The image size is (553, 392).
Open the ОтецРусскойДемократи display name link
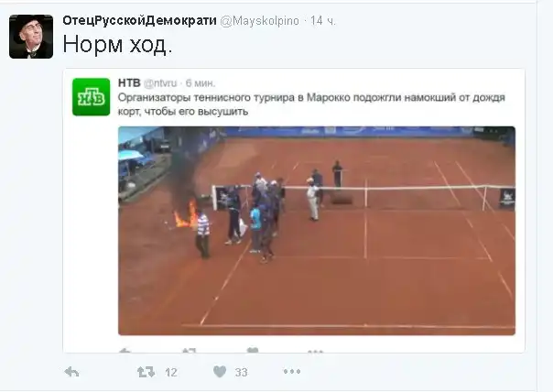click(x=139, y=20)
